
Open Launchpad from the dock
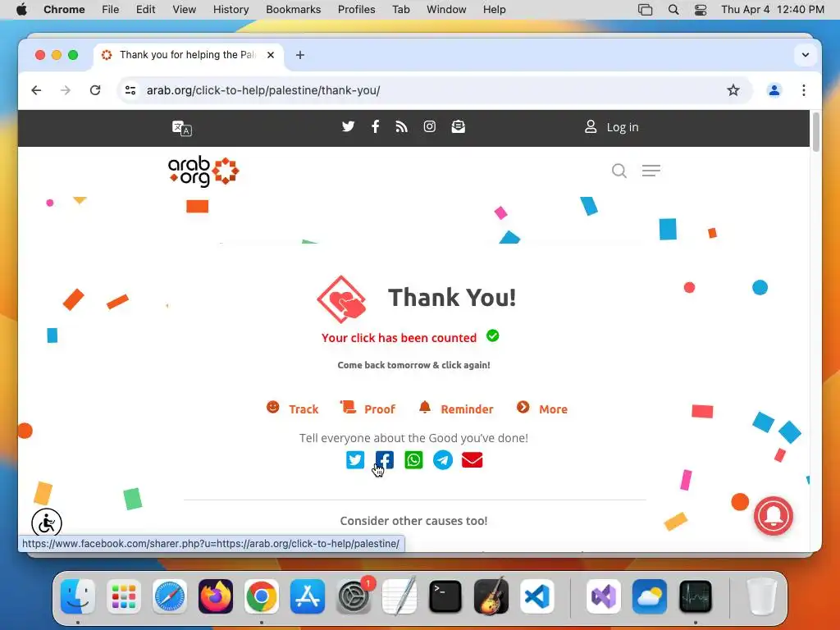pos(124,596)
